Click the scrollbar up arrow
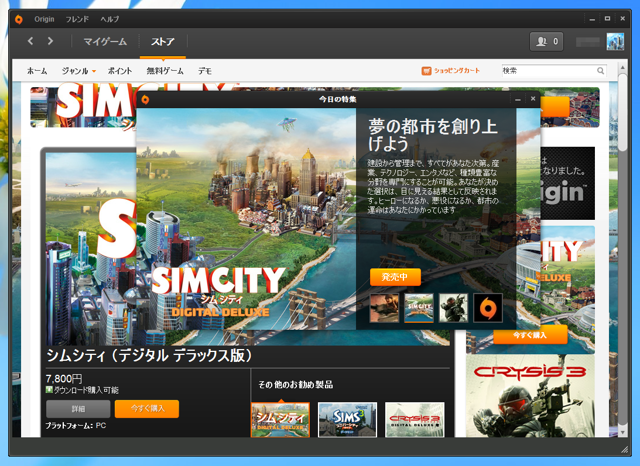Viewport: 640px width, 466px height. (x=622, y=67)
